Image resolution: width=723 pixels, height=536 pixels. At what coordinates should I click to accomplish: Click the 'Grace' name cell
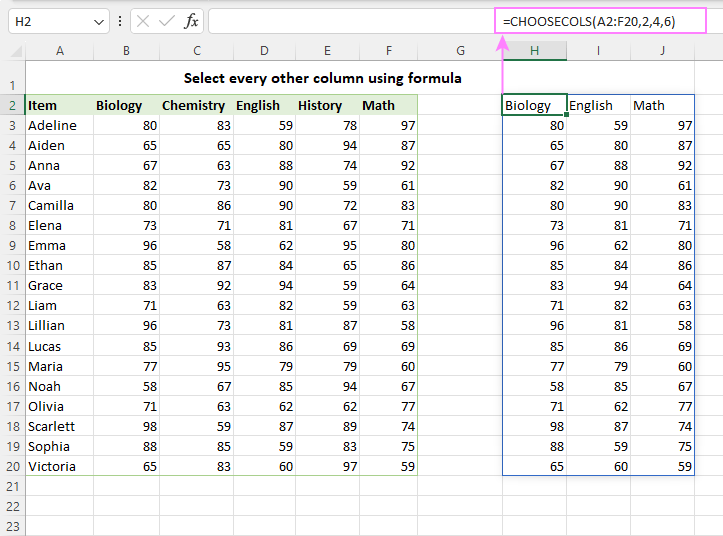tap(59, 286)
